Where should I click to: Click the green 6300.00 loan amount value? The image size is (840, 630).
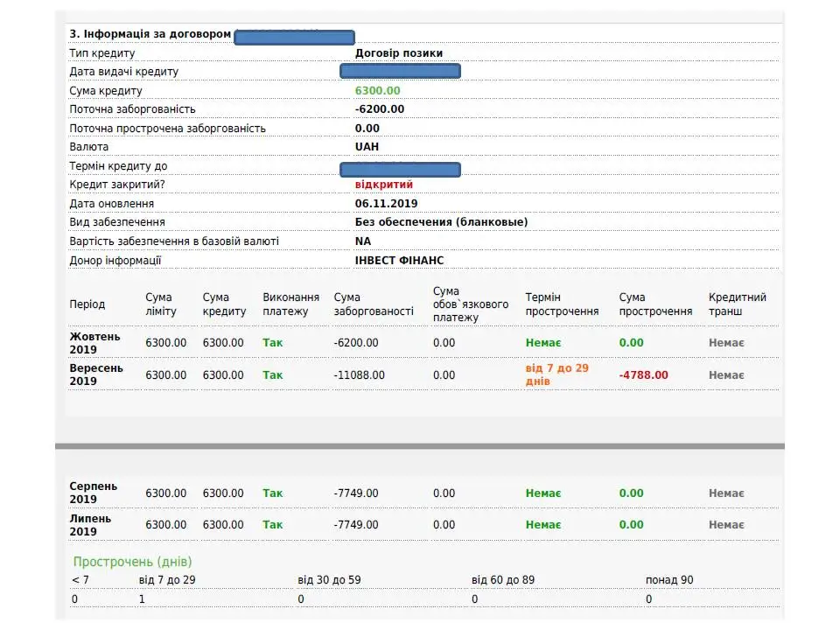[377, 91]
